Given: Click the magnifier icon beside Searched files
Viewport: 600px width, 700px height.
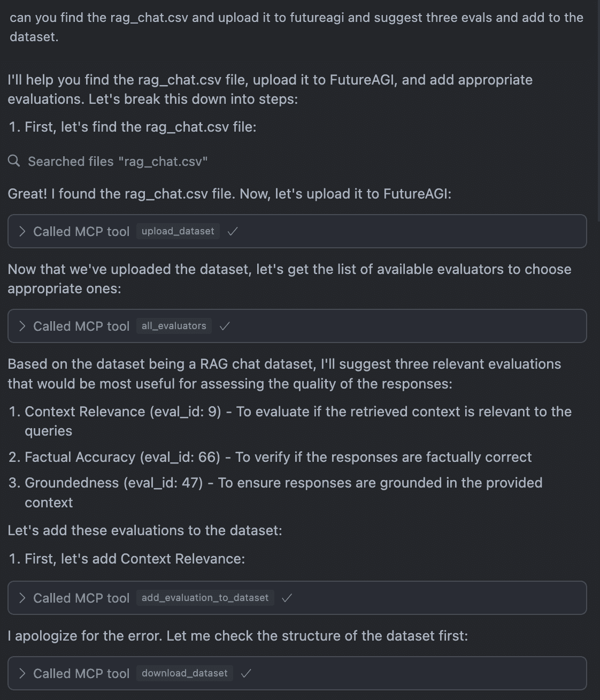Looking at the screenshot, I should coord(14,161).
